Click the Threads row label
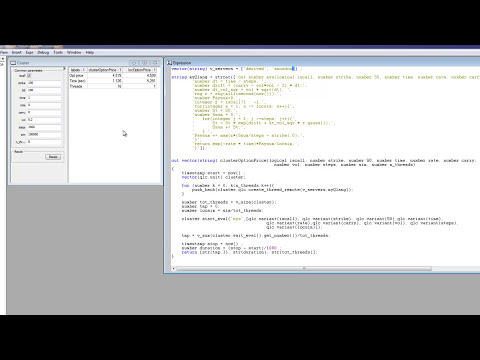The image size is (480, 360). pyautogui.click(x=78, y=86)
